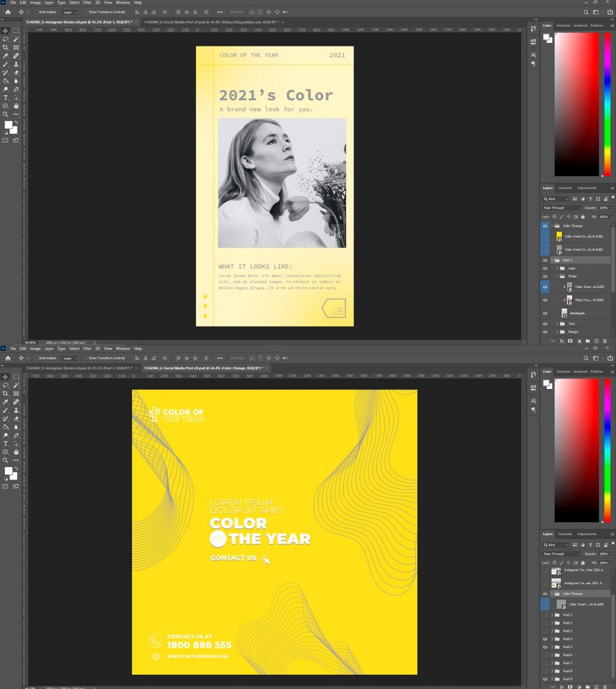Hide Post 4 group in bottom Layers panel
The height and width of the screenshot is (689, 616).
coord(545,639)
